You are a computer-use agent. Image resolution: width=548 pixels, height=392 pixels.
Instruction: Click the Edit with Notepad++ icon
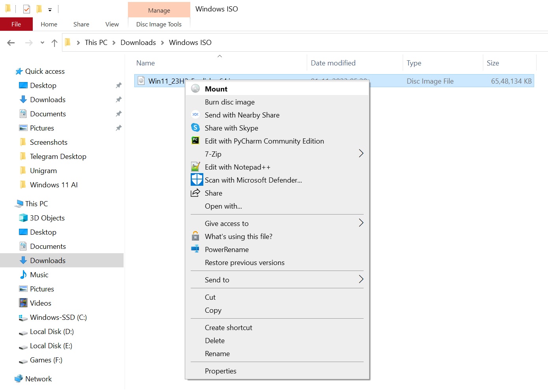click(x=195, y=167)
